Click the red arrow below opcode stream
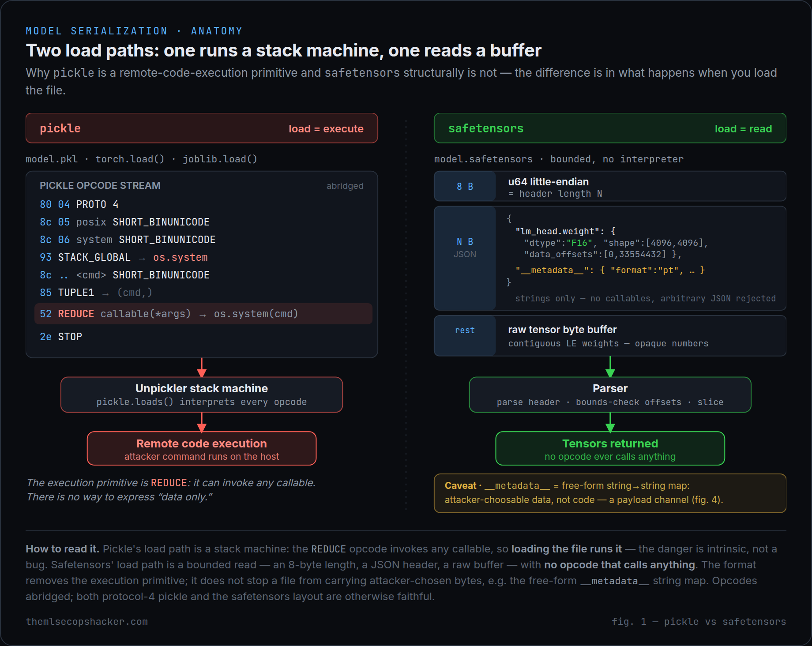Viewport: 812px width, 646px height. [202, 367]
